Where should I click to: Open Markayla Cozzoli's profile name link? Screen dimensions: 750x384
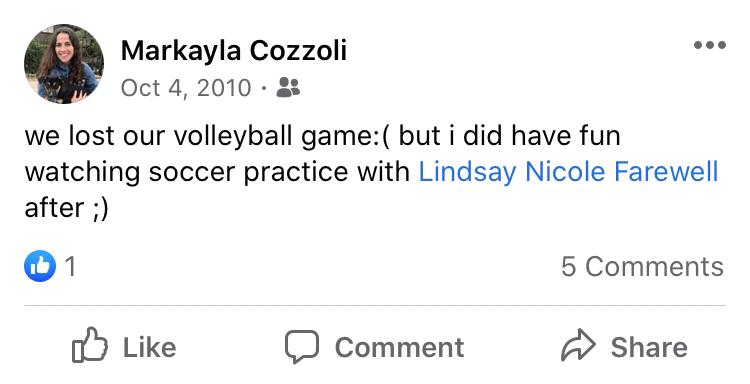click(x=234, y=51)
